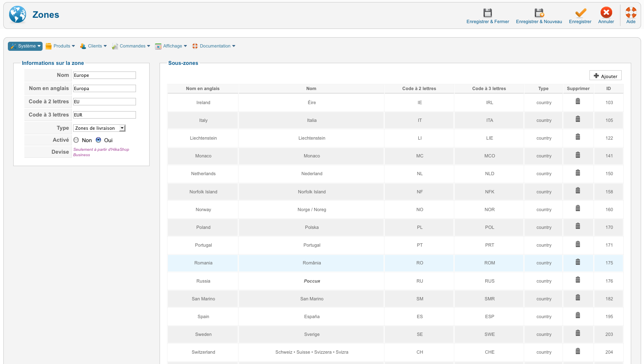Delete the Ireland sub-zone via trash icon
644x364 pixels.
click(x=578, y=102)
